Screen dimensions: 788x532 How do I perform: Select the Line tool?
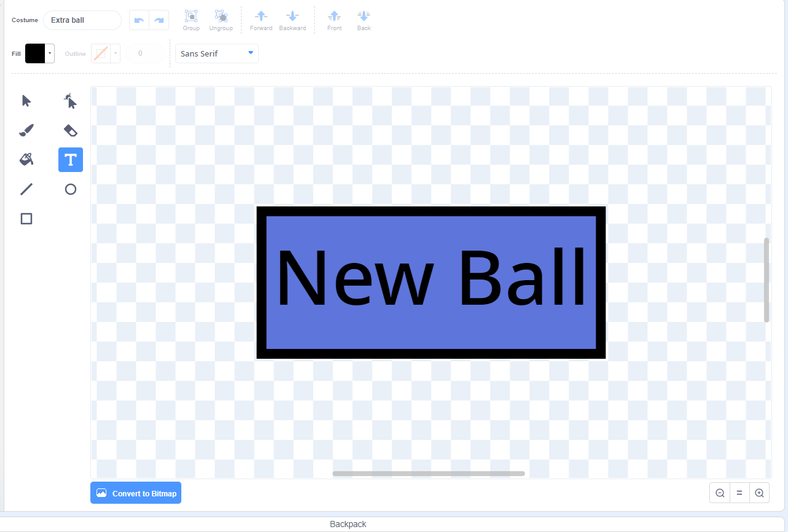pos(26,189)
